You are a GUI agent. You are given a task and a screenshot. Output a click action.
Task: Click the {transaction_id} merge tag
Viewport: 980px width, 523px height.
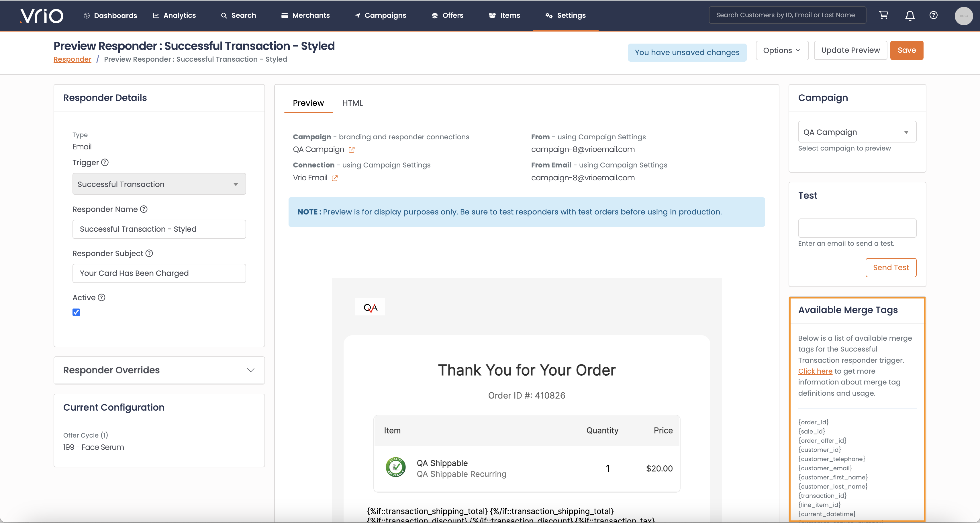(822, 495)
